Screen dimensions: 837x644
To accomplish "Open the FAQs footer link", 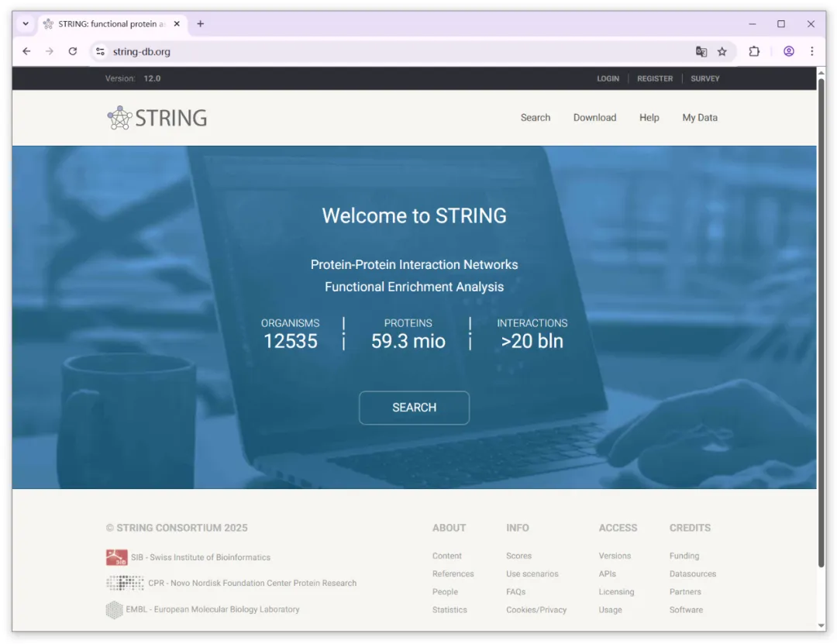I will coord(515,591).
